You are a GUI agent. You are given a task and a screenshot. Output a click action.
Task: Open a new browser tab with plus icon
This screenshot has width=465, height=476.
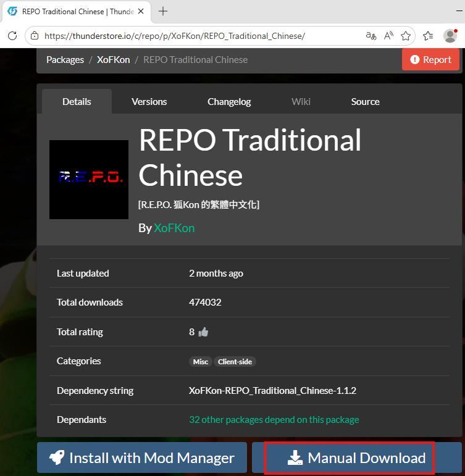coord(163,12)
